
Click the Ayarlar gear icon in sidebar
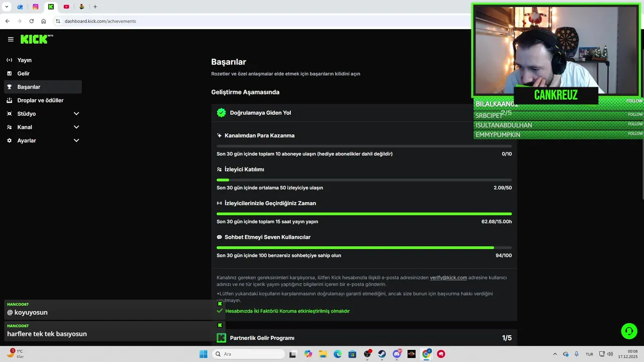(x=9, y=141)
